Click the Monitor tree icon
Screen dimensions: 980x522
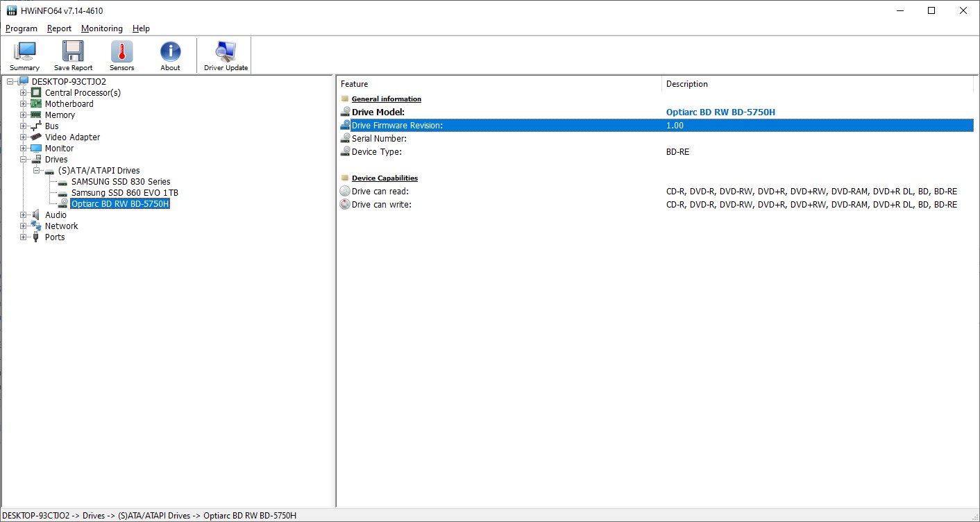coord(36,148)
